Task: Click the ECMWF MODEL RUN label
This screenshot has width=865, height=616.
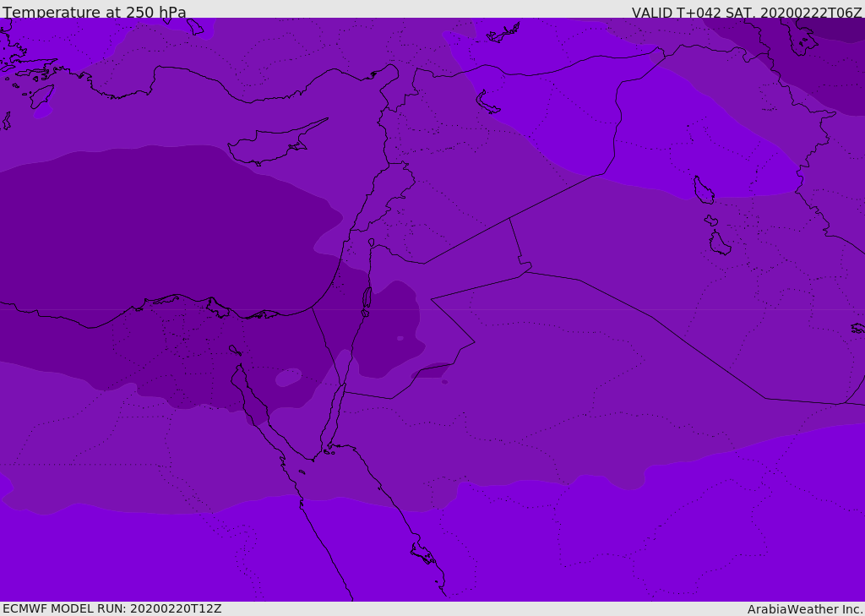Action: click(112, 608)
